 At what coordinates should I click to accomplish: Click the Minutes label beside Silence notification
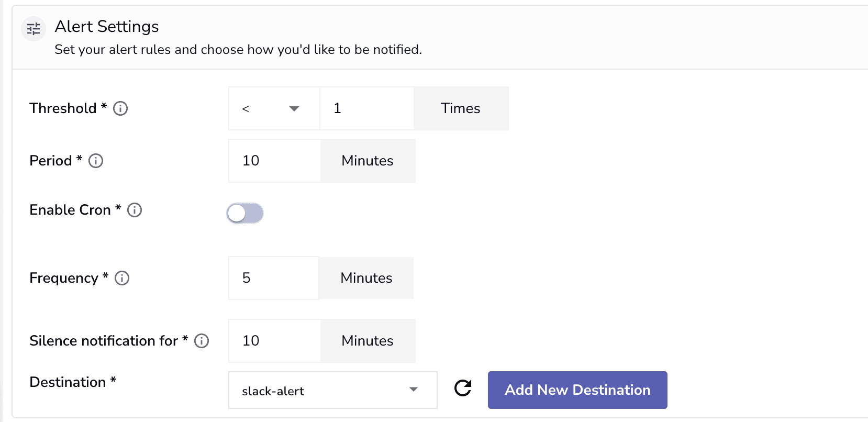click(x=368, y=341)
